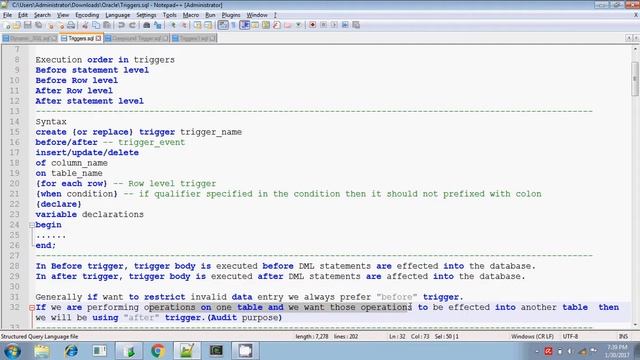The width and height of the screenshot is (640, 360).
Task: Click the length : 7,278 status entry
Action: point(312,337)
